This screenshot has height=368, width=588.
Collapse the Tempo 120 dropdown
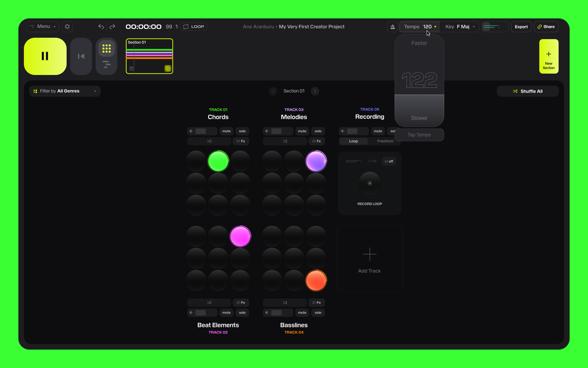pyautogui.click(x=419, y=27)
